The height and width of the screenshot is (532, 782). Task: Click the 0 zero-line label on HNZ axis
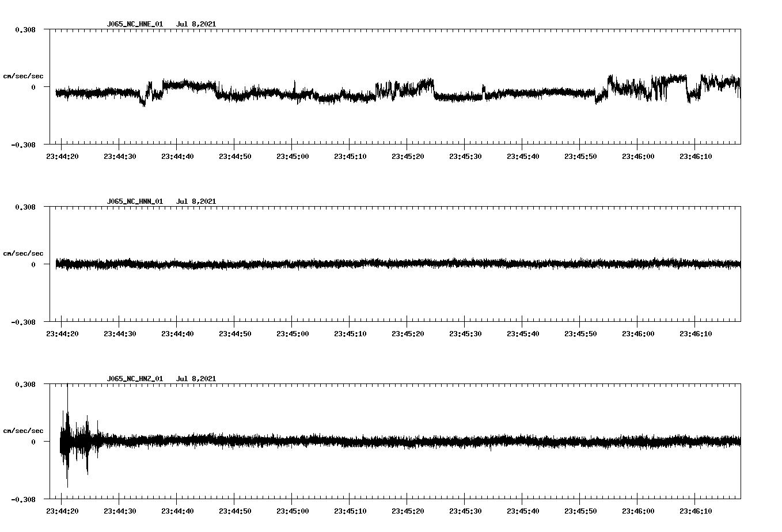33,442
